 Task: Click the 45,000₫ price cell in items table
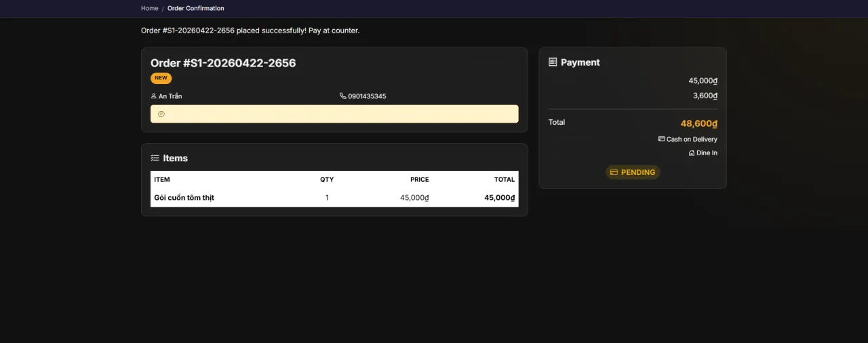[x=414, y=198]
